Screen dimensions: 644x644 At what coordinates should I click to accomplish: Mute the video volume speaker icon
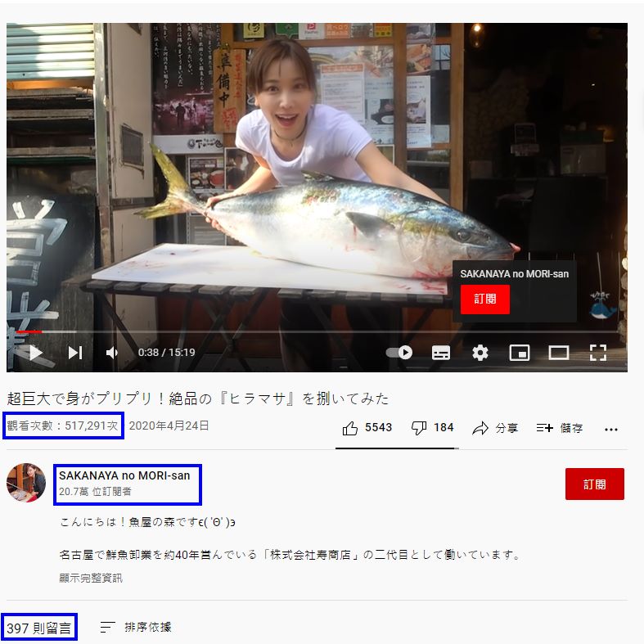coord(112,353)
